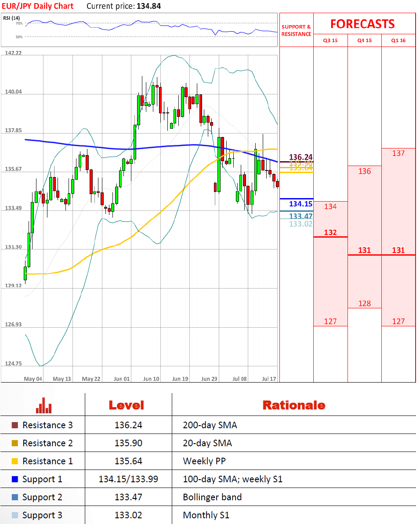Click the Jun 01 date axis label

coord(122,379)
